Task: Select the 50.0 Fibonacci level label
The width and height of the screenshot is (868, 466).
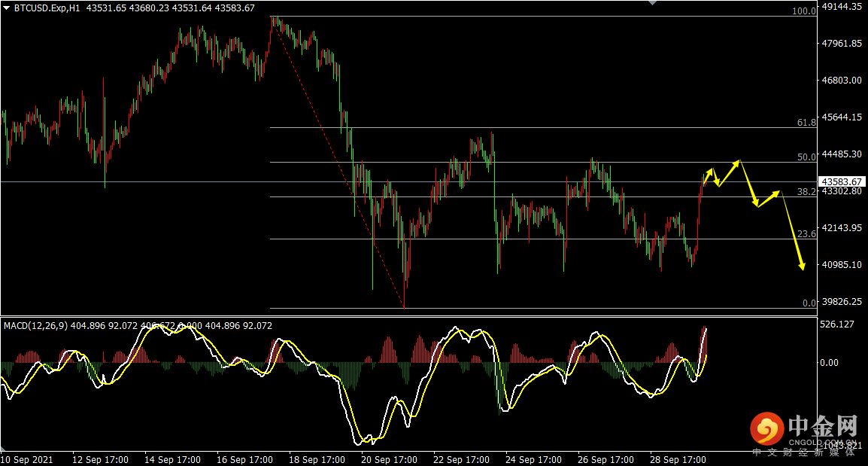Action: tap(806, 157)
